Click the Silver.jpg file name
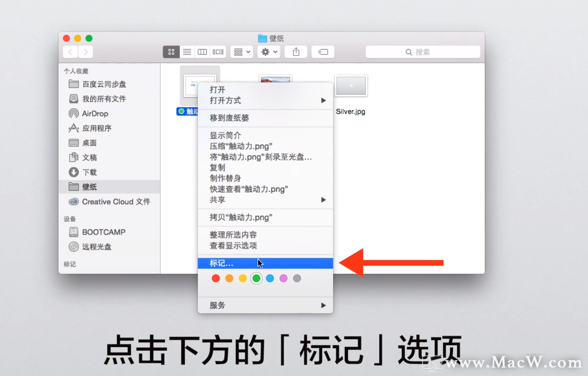The height and width of the screenshot is (376, 588). tap(351, 111)
